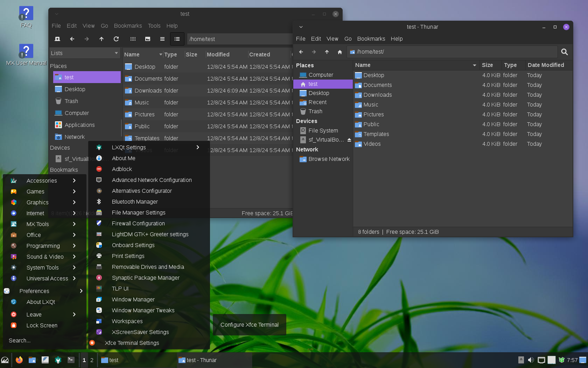Image resolution: width=588 pixels, height=368 pixels.
Task: Open the terminal from the taskbar
Action: [71, 360]
